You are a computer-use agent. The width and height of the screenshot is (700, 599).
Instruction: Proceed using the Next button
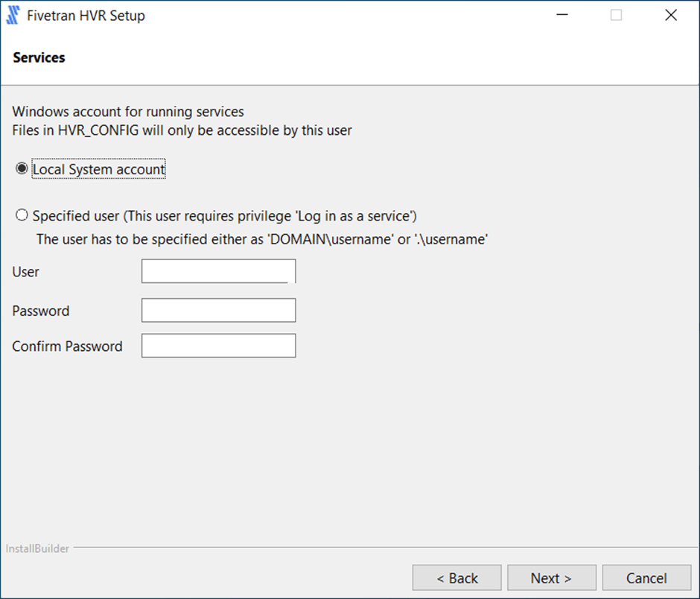click(551, 578)
